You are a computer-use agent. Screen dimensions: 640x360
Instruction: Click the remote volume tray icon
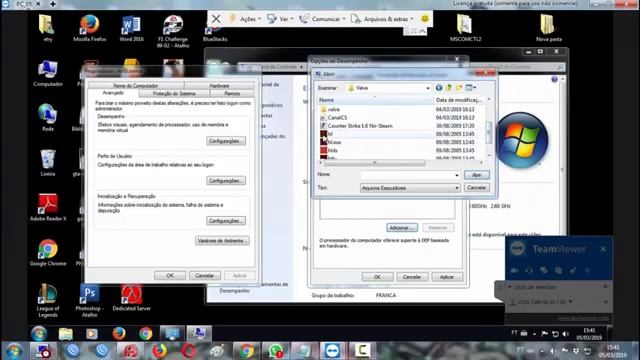tap(565, 334)
